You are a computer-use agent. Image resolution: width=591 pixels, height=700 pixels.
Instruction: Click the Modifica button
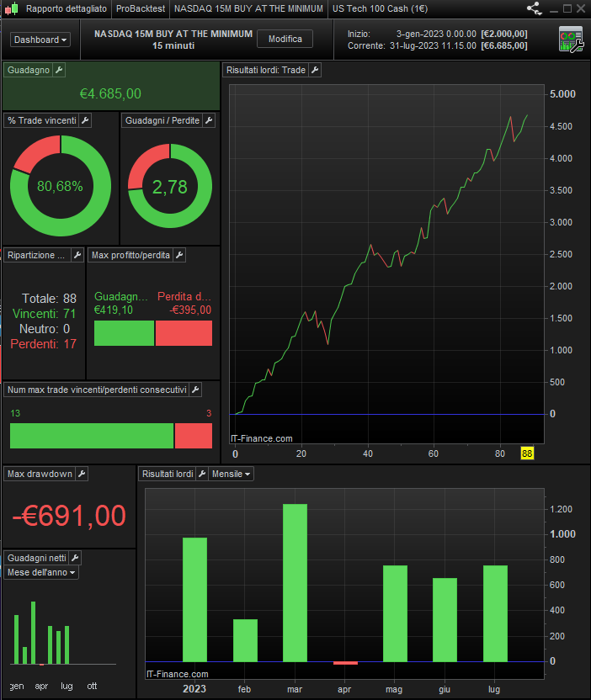(x=285, y=39)
